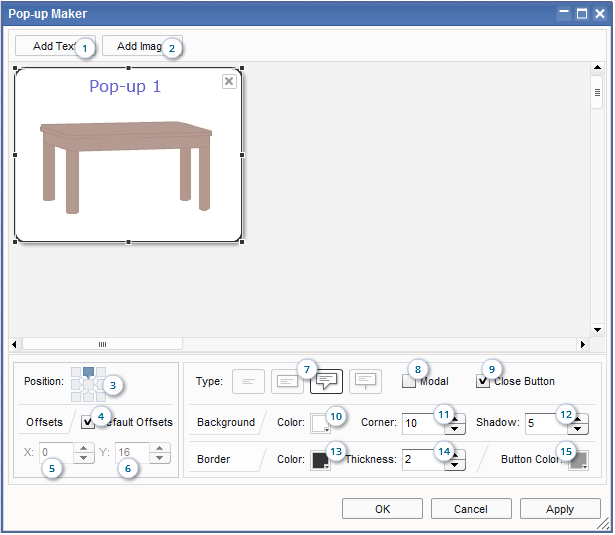Open the Border color picker
This screenshot has height=535, width=615.
(x=320, y=460)
